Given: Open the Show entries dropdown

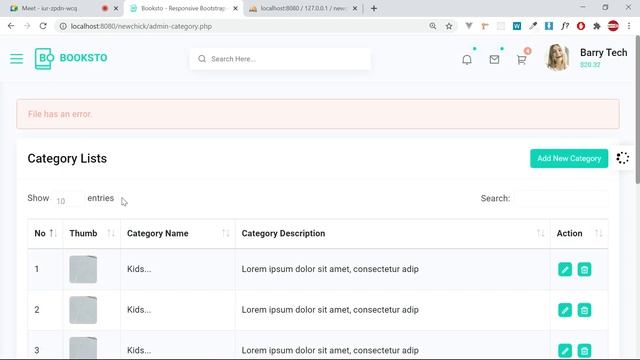Looking at the screenshot, I should point(68,200).
